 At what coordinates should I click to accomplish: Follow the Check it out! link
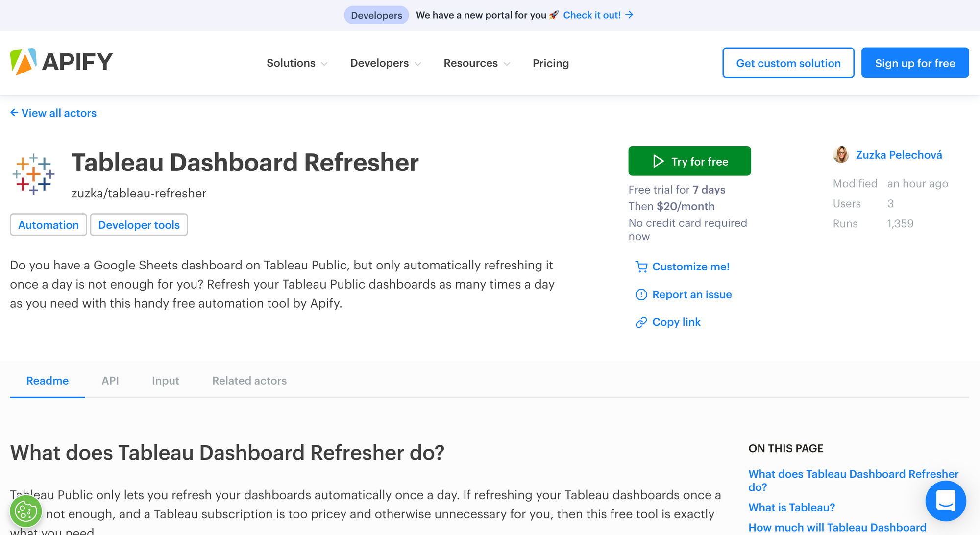[598, 15]
